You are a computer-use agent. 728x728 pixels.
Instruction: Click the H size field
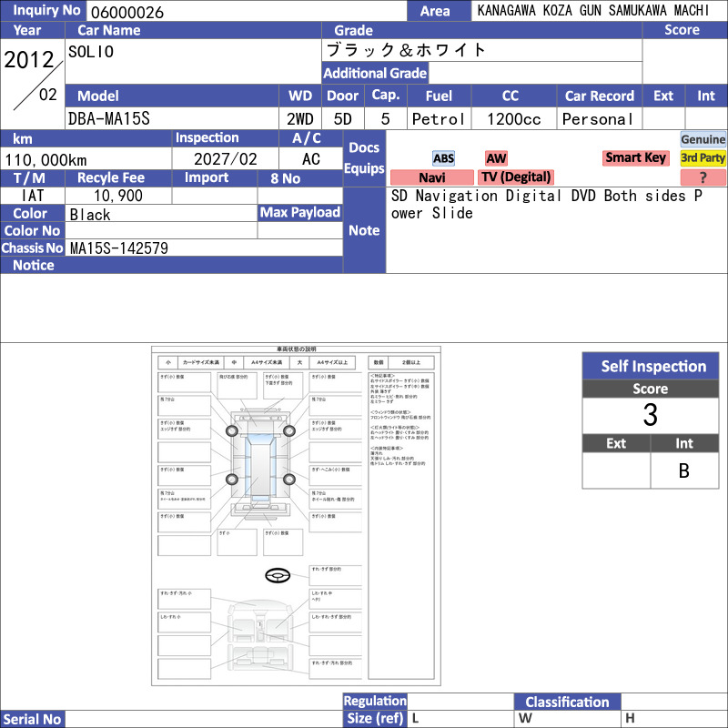pyautogui.click(x=674, y=719)
